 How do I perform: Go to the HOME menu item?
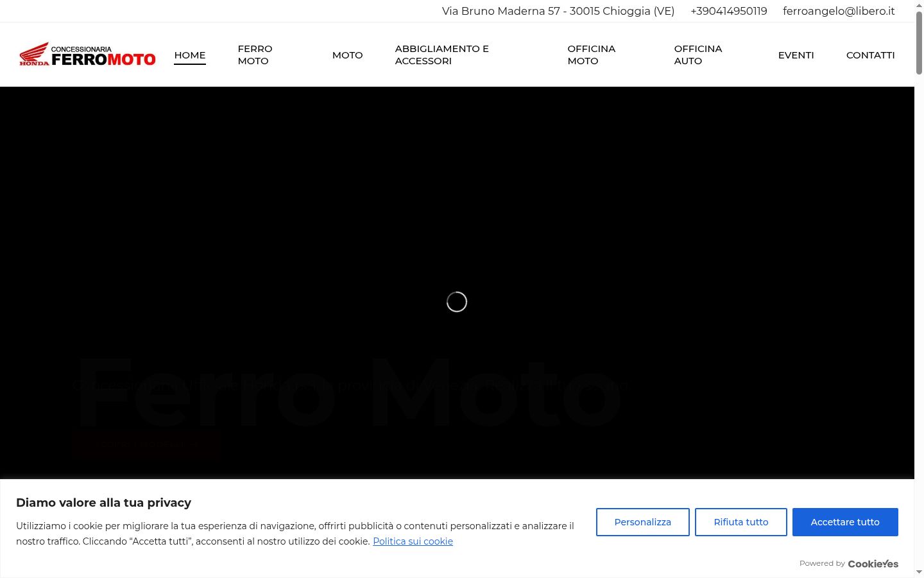coord(190,55)
